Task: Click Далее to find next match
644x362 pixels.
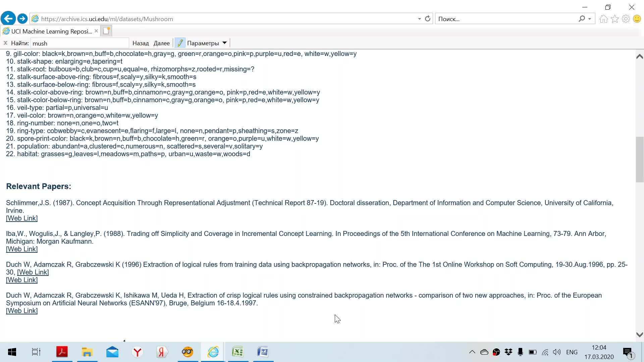Action: pos(162,43)
